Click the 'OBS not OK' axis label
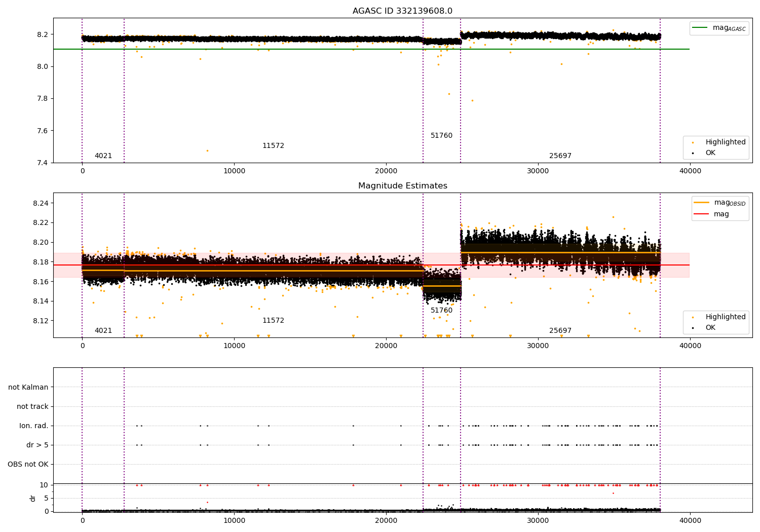 pos(28,464)
